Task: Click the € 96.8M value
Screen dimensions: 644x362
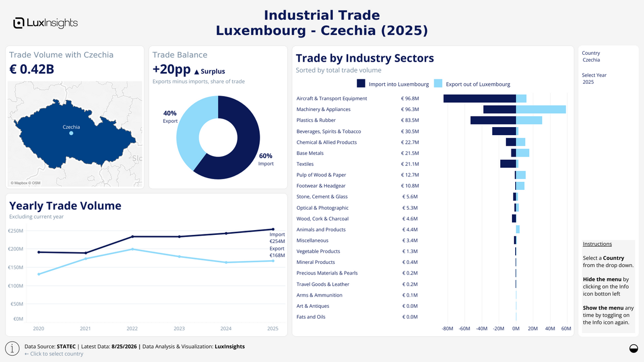Action: [410, 99]
